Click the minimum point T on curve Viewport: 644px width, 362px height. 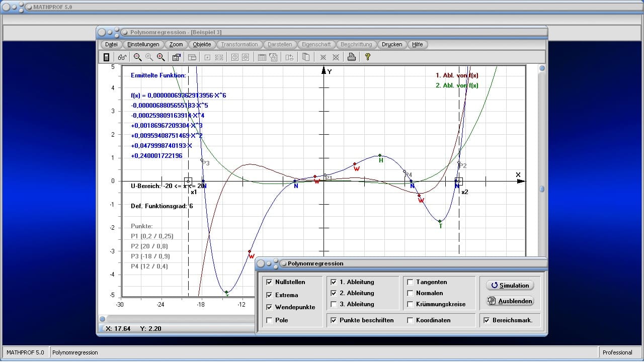[440, 221]
